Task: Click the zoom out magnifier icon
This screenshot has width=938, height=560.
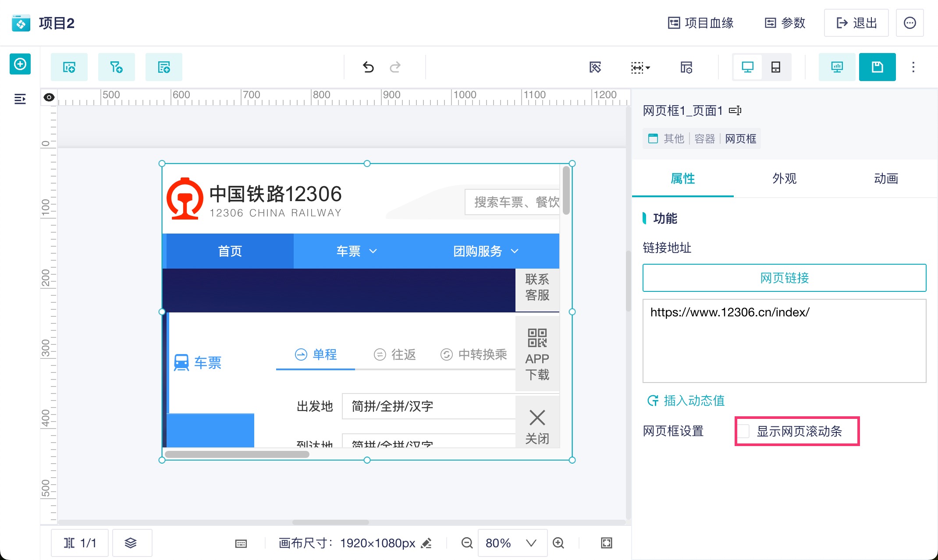Action: click(467, 543)
